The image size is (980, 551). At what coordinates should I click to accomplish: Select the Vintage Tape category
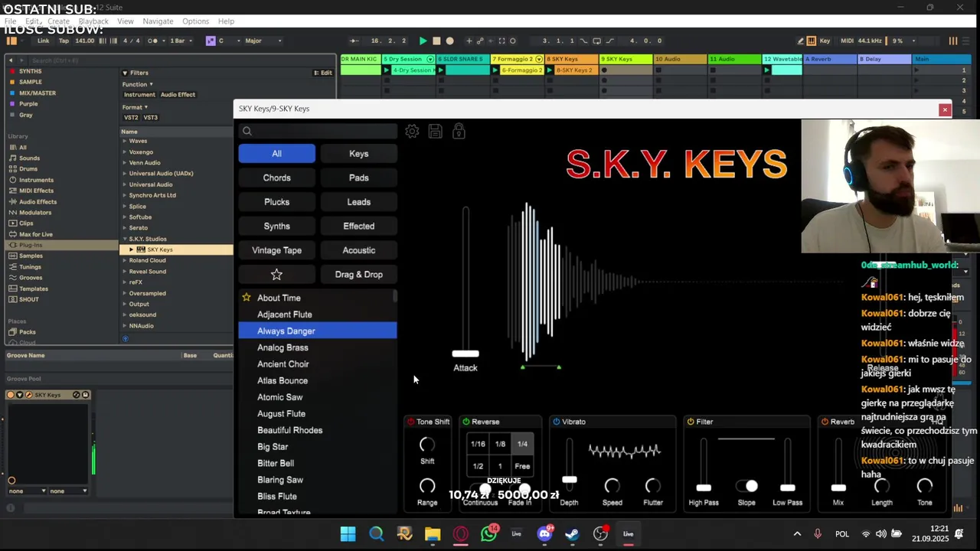coord(276,250)
